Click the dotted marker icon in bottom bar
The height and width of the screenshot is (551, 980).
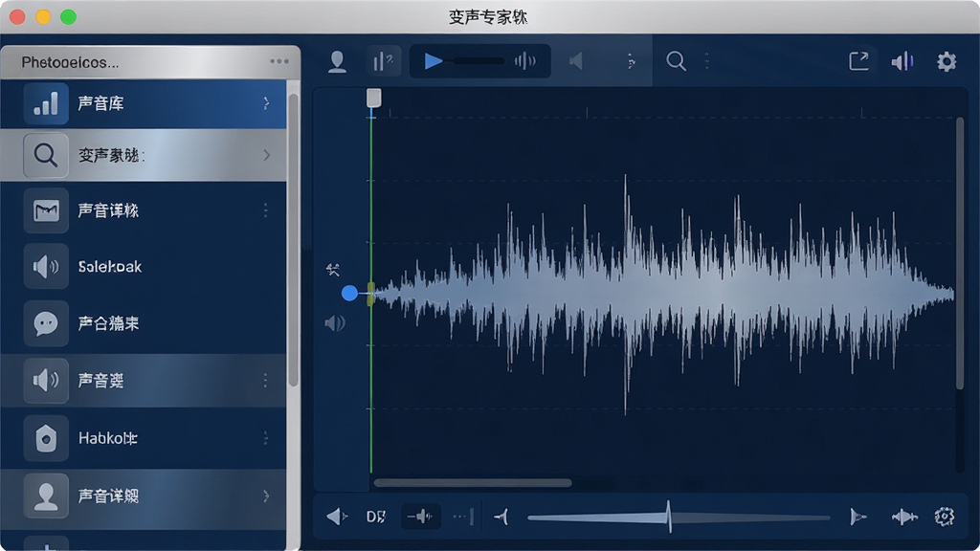(x=463, y=517)
